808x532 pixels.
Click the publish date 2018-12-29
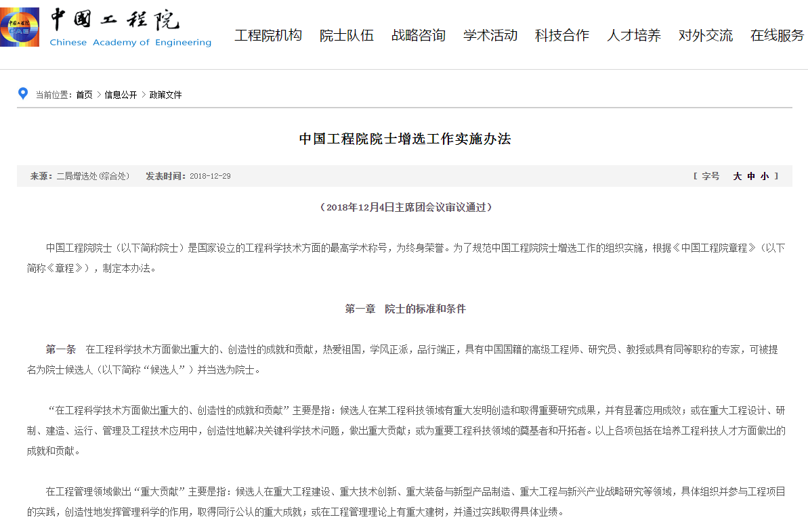[x=210, y=176]
